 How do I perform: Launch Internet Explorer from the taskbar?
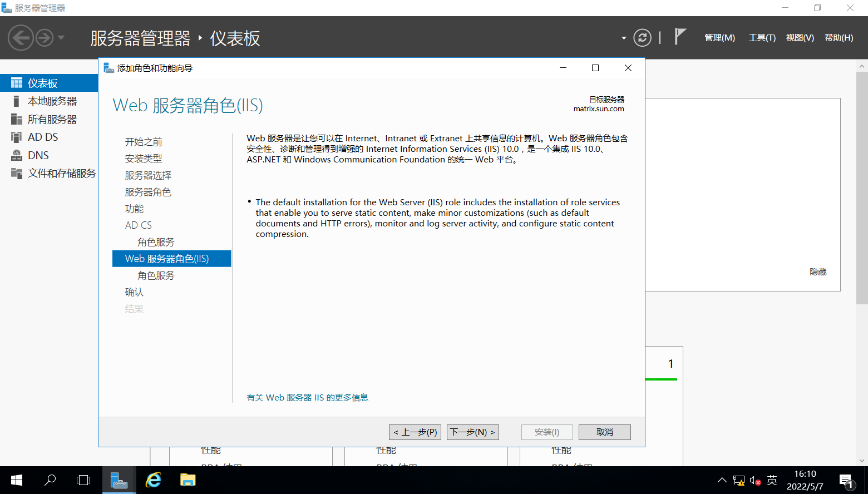153,480
